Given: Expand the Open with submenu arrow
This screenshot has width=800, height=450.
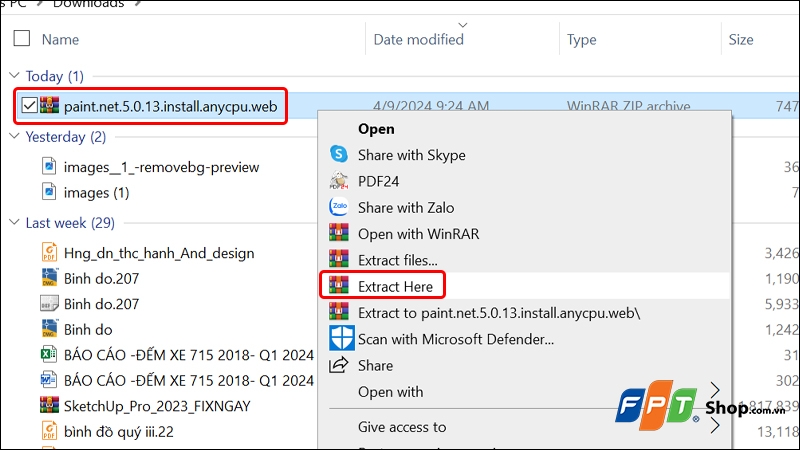Looking at the screenshot, I should [715, 391].
